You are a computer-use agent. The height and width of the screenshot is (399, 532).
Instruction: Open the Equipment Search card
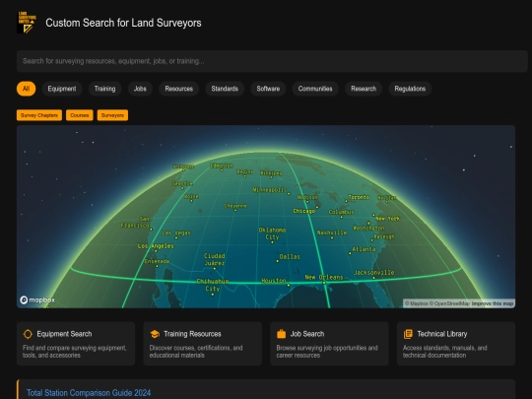[x=76, y=344]
